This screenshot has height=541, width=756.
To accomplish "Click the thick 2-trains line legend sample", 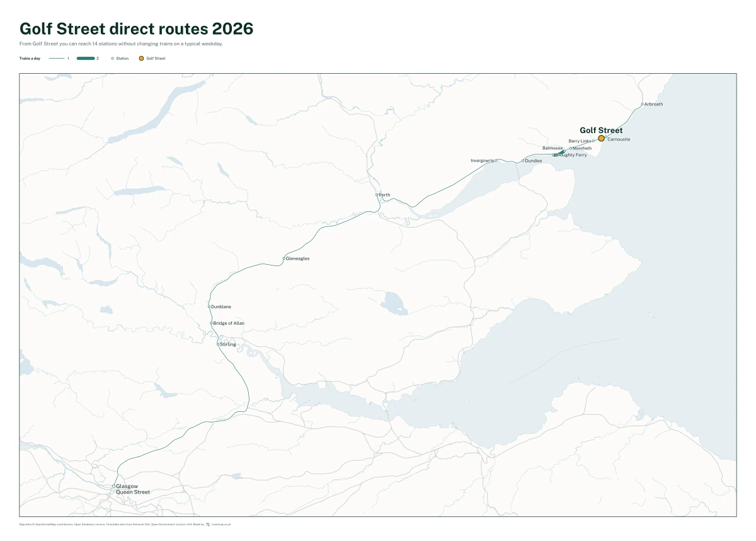I will [x=86, y=58].
